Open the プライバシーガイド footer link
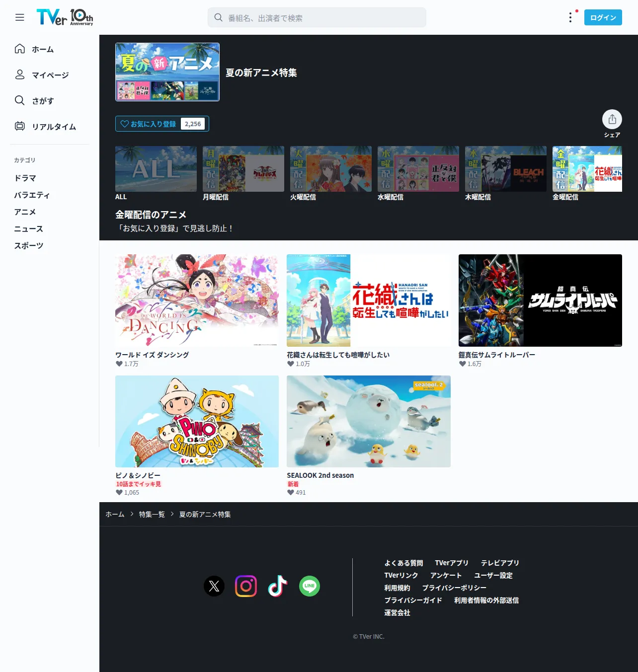Viewport: 638px width, 672px height. click(413, 600)
